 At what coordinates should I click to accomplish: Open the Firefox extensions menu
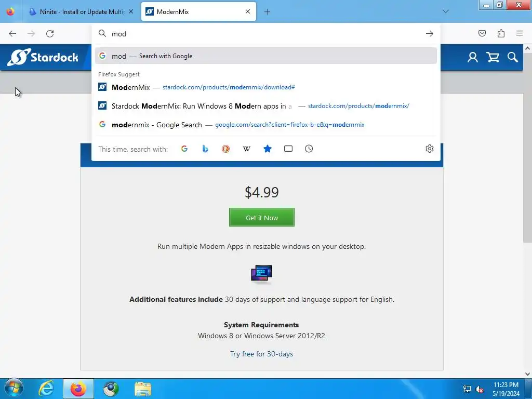pyautogui.click(x=501, y=33)
